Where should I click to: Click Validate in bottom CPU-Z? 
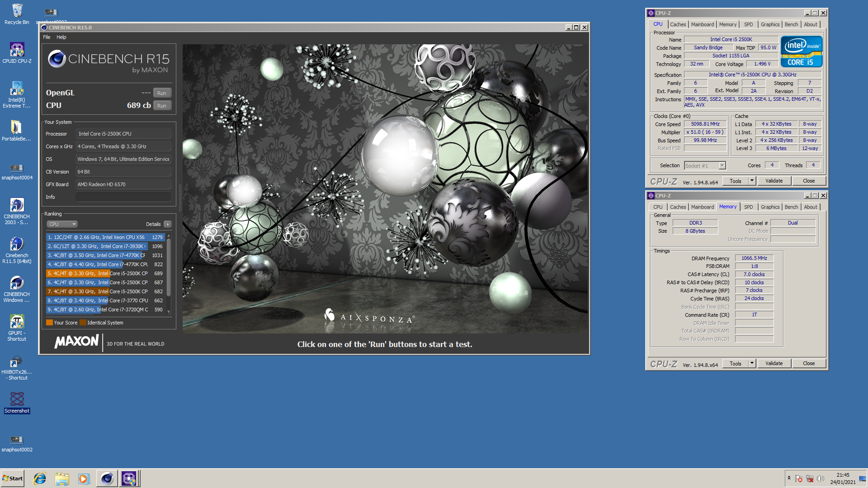pos(774,364)
